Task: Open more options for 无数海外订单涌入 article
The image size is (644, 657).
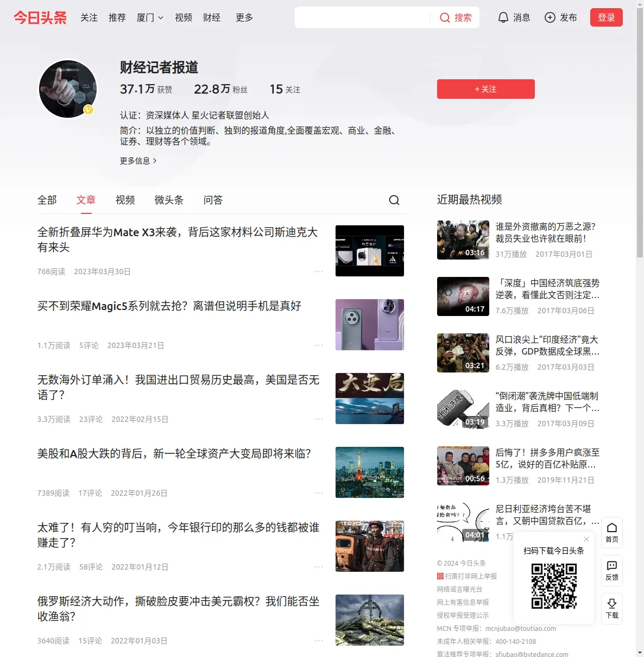Action: (319, 419)
